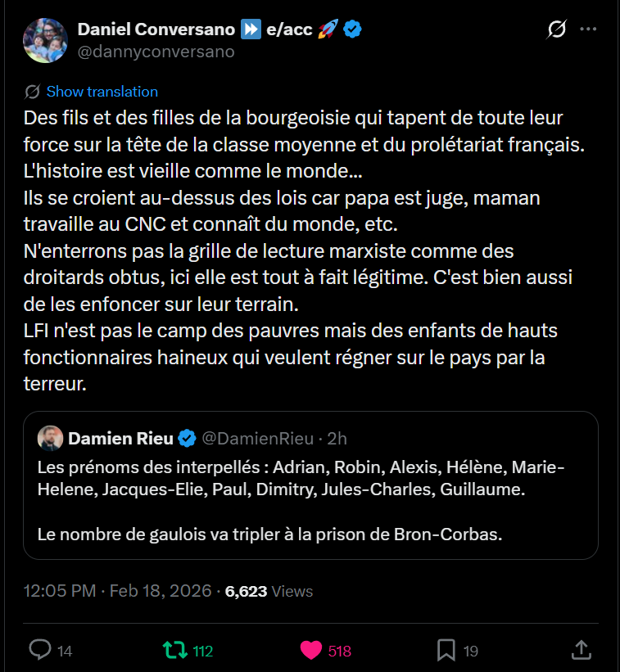Open the share upload icon

(x=581, y=650)
